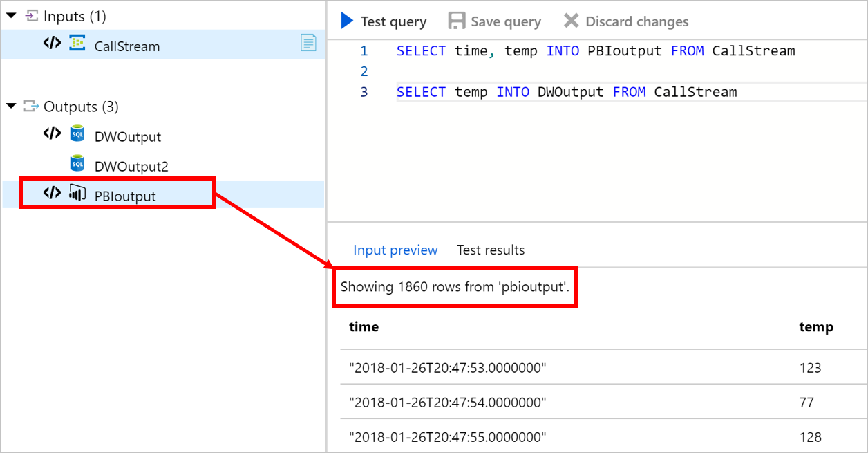The width and height of the screenshot is (868, 453).
Task: Click Save query
Action: (494, 21)
